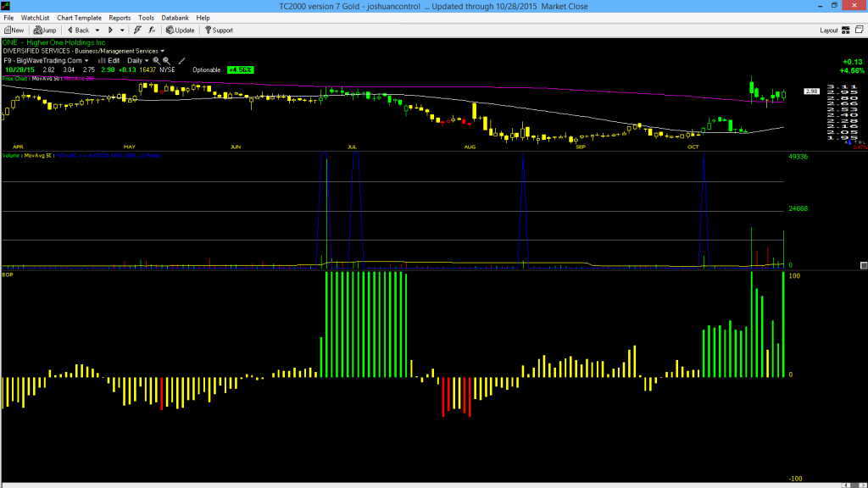Zoom in with first magnifier icon
This screenshot has height=488, width=868.
point(156,61)
